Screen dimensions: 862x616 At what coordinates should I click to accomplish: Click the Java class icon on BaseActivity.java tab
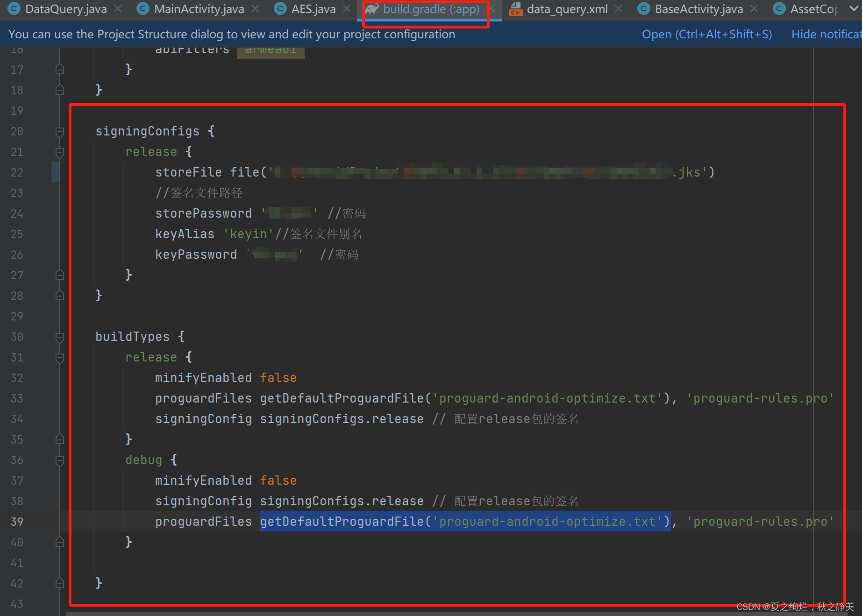pyautogui.click(x=643, y=9)
